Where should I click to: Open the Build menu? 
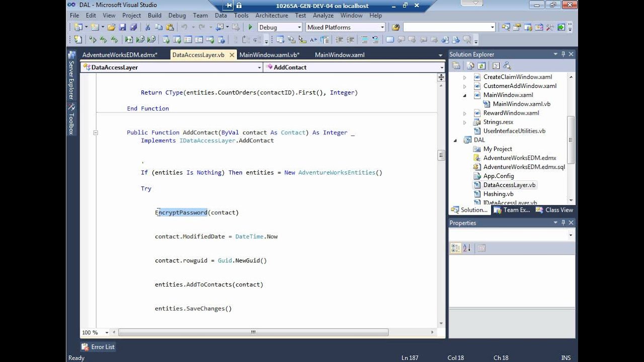154,16
